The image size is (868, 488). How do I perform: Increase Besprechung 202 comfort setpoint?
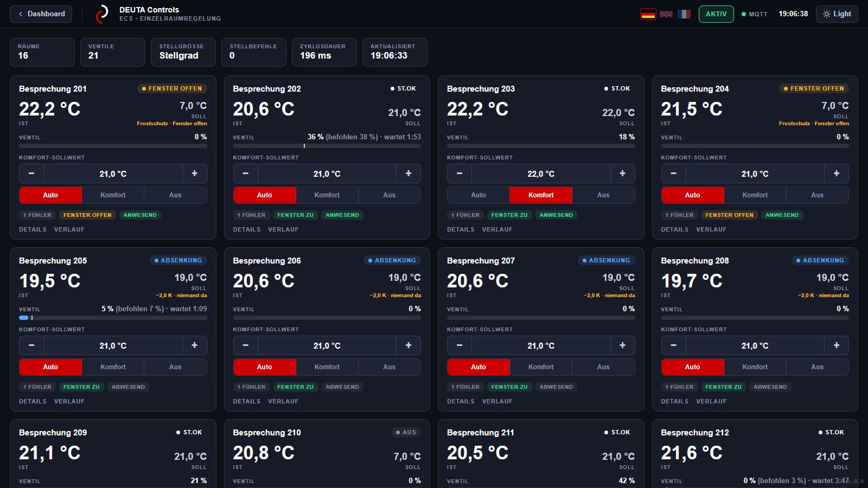(409, 174)
